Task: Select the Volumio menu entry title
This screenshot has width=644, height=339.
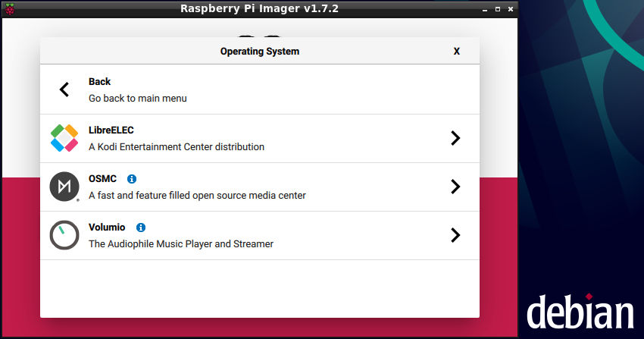Action: coord(107,228)
